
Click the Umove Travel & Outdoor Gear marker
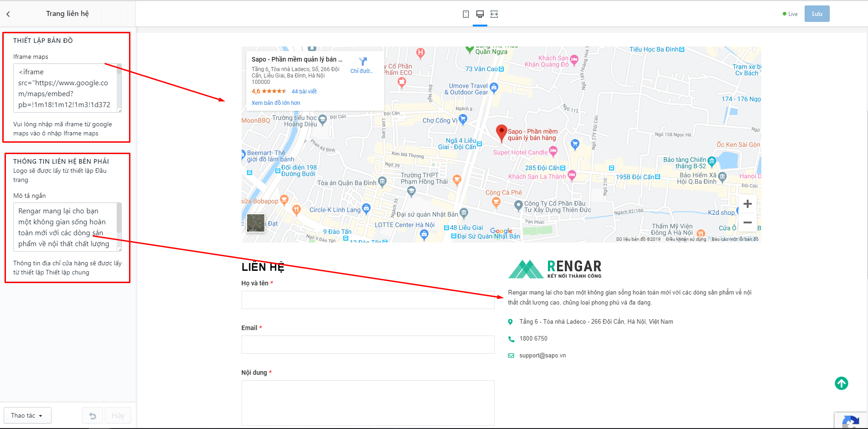pyautogui.click(x=494, y=87)
